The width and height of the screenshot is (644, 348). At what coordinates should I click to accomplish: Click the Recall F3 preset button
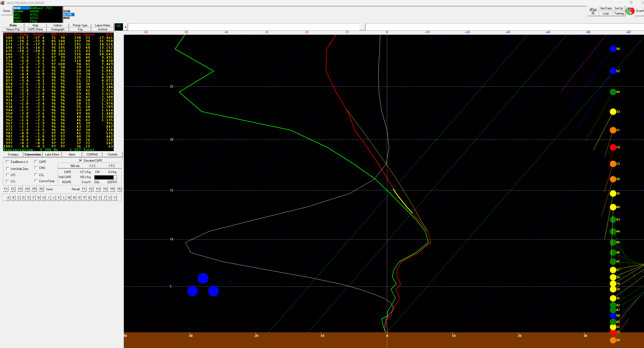pos(98,189)
